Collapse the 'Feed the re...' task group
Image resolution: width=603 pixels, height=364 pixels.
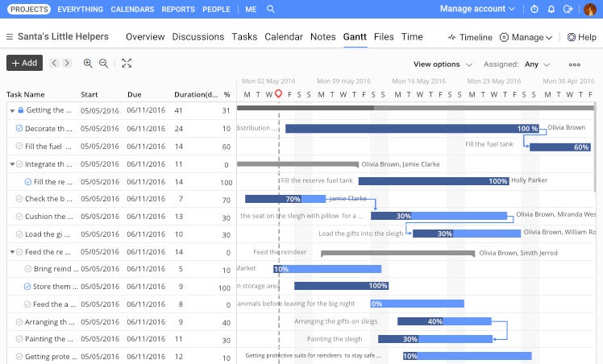12,252
